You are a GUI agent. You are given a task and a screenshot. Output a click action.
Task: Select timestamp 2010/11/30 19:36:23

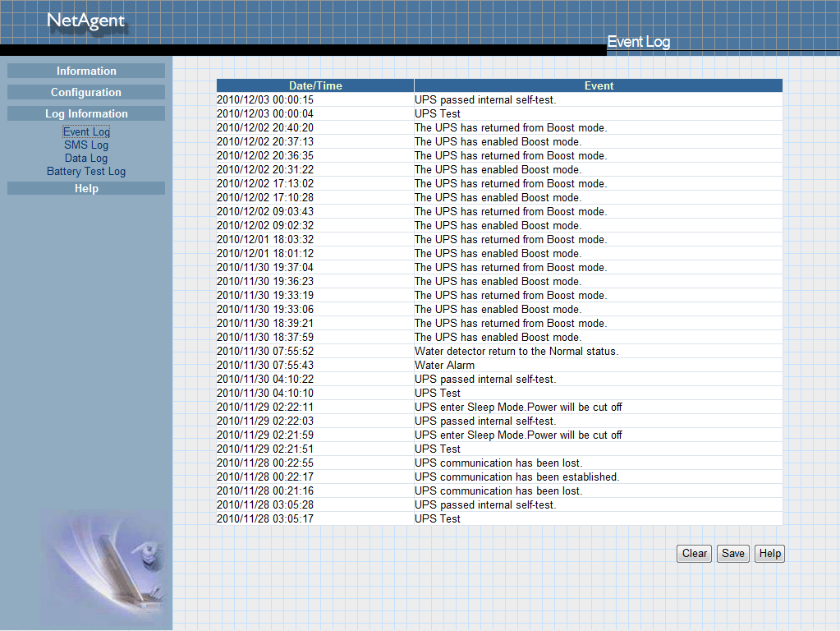265,281
